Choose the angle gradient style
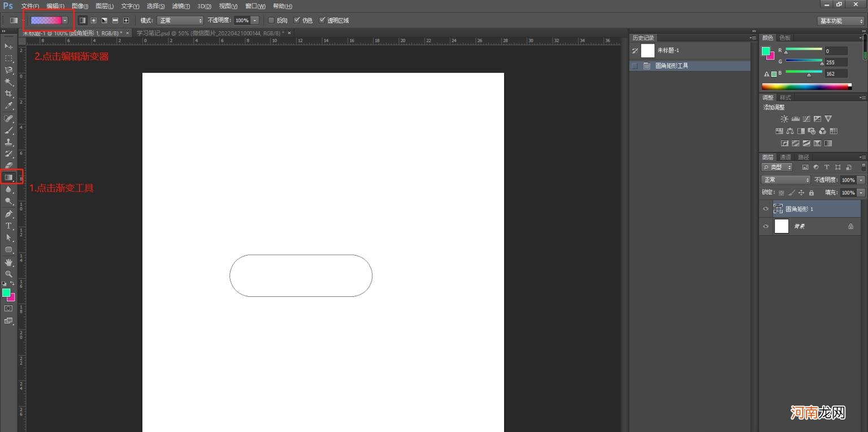 click(105, 20)
